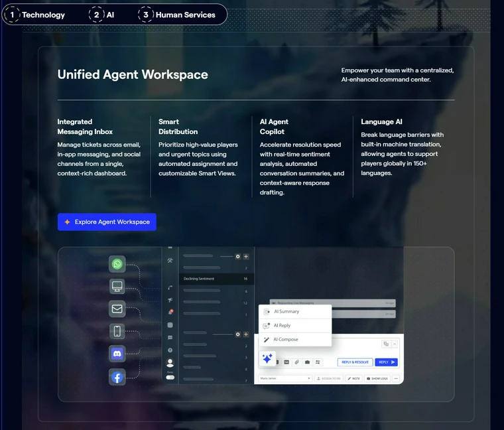Open the megaphone announcements sidebar icon
This screenshot has height=430, width=504.
pyautogui.click(x=170, y=300)
